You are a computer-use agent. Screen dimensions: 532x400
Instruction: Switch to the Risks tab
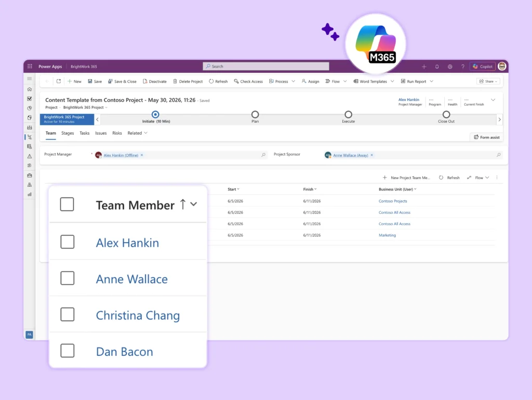(117, 133)
